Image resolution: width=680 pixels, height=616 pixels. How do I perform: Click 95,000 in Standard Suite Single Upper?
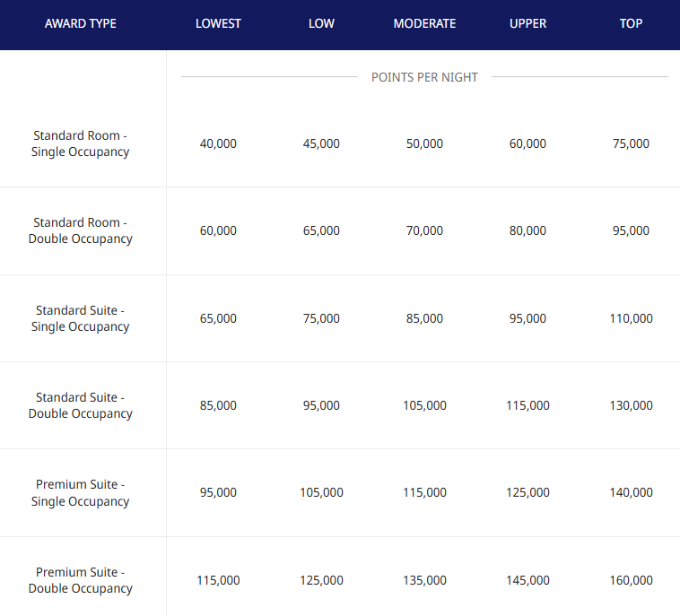point(527,318)
